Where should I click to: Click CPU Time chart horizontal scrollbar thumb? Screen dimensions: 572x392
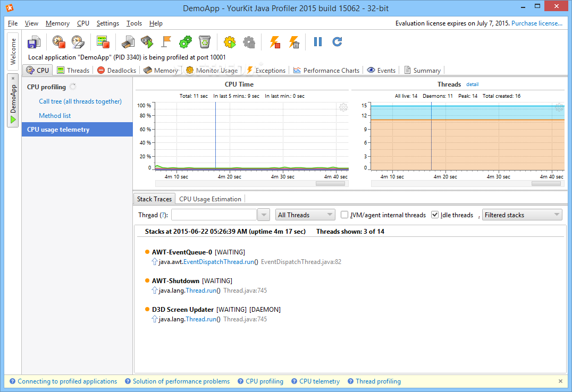tap(330, 184)
